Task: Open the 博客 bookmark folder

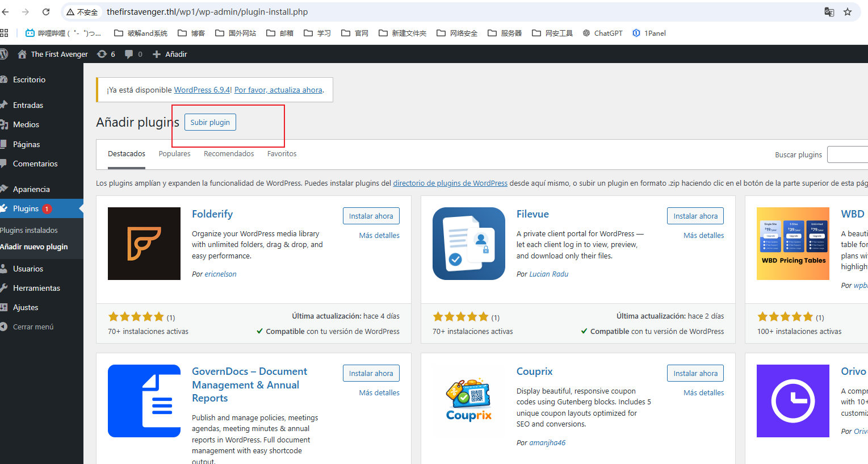Action: point(191,33)
